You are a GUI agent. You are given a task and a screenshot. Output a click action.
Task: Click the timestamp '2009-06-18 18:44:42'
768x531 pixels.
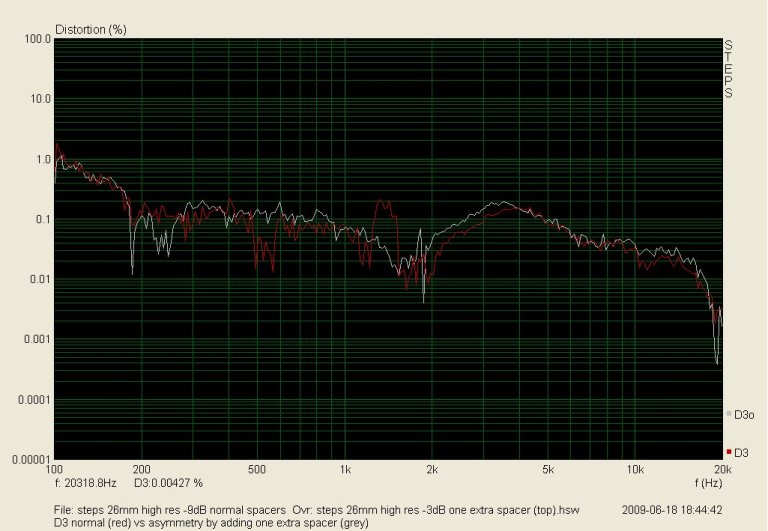pos(672,510)
